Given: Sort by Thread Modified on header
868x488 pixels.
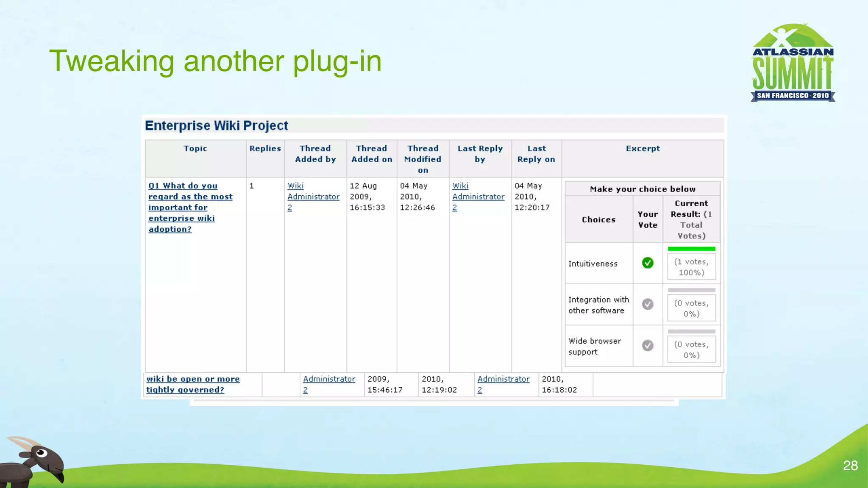Looking at the screenshot, I should (x=423, y=159).
